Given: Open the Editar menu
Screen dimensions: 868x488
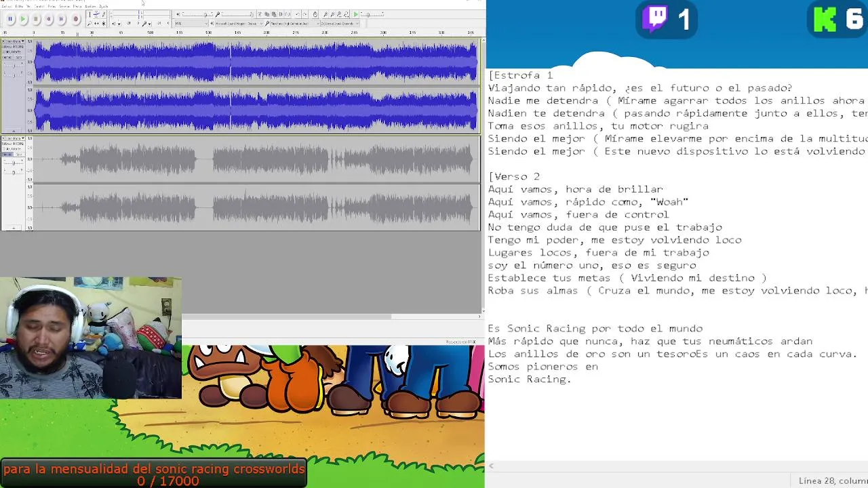Looking at the screenshot, I should 19,6.
